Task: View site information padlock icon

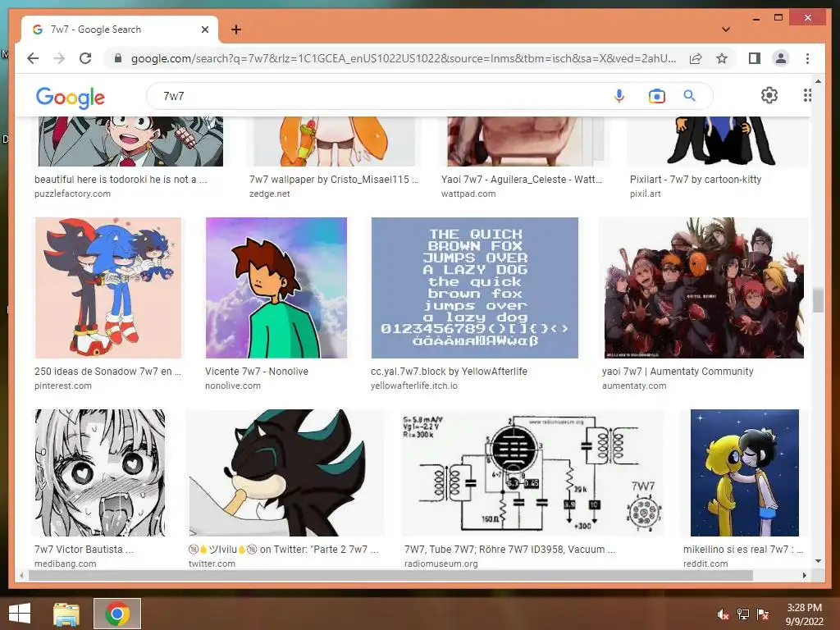Action: point(118,58)
